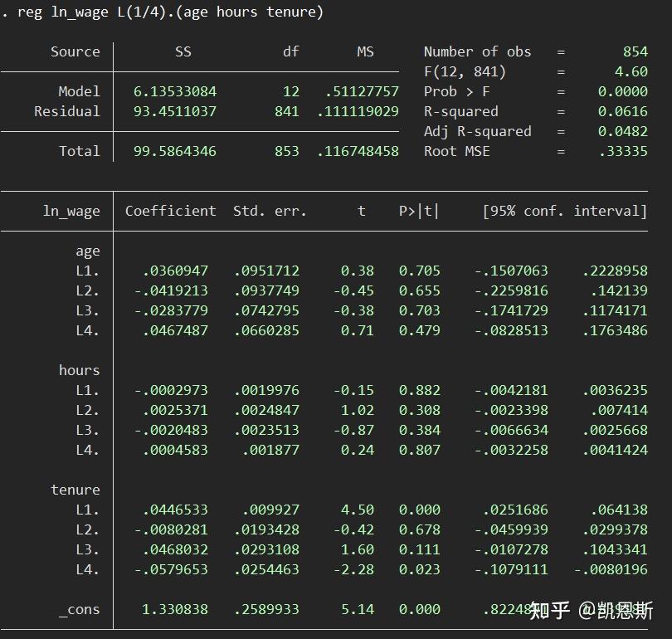Click the _cons coefficient 1.330838
Image resolution: width=672 pixels, height=639 pixels.
click(175, 608)
